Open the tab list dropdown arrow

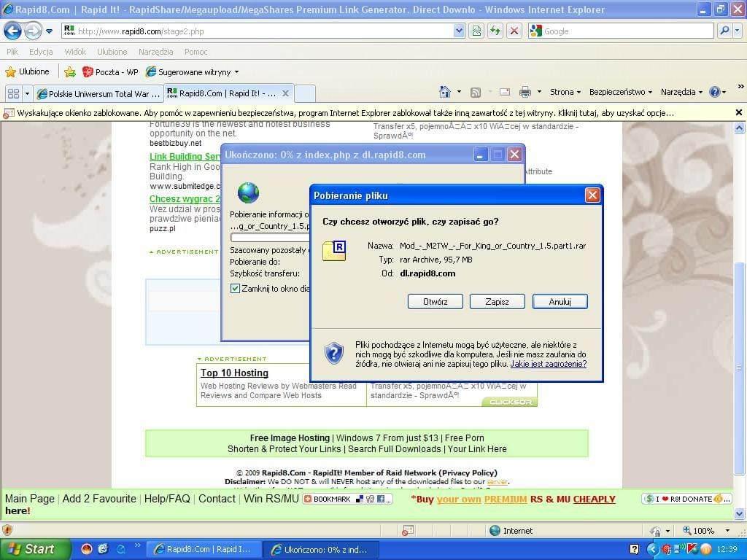tap(27, 93)
